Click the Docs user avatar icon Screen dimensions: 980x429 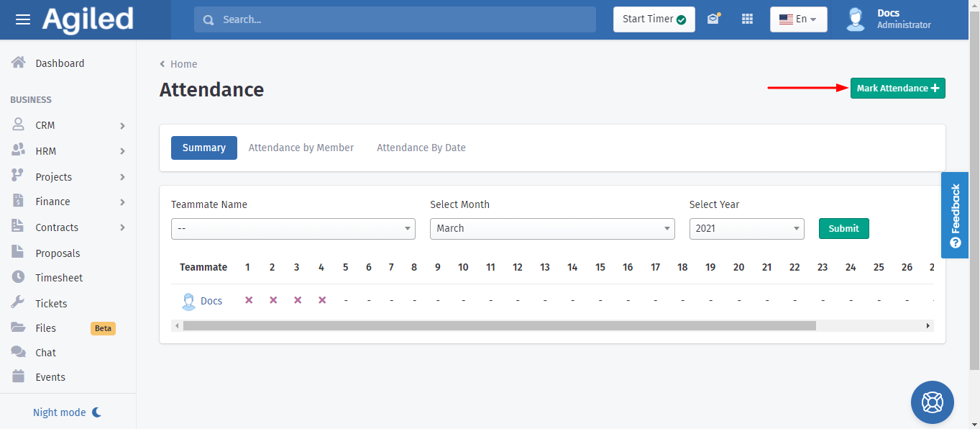click(x=855, y=19)
